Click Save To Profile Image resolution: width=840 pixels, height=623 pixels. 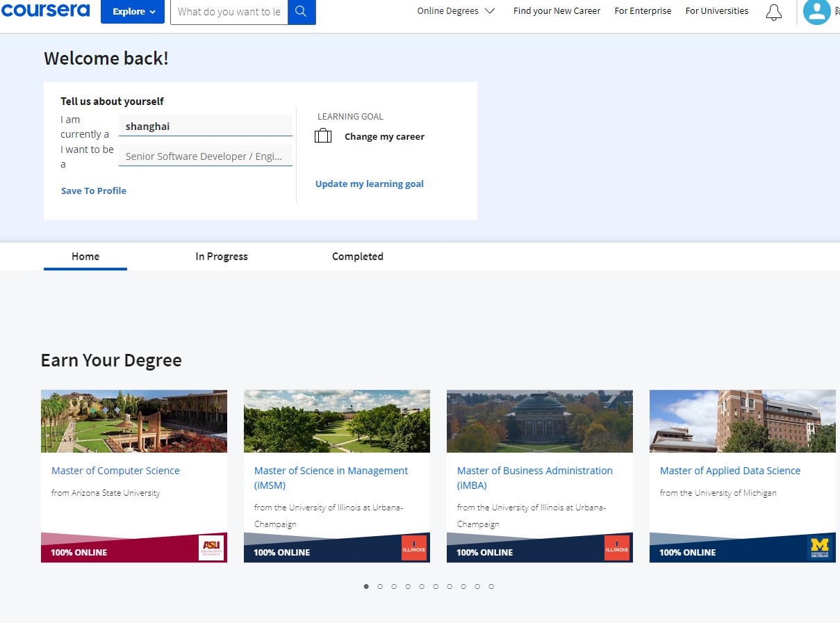[94, 191]
